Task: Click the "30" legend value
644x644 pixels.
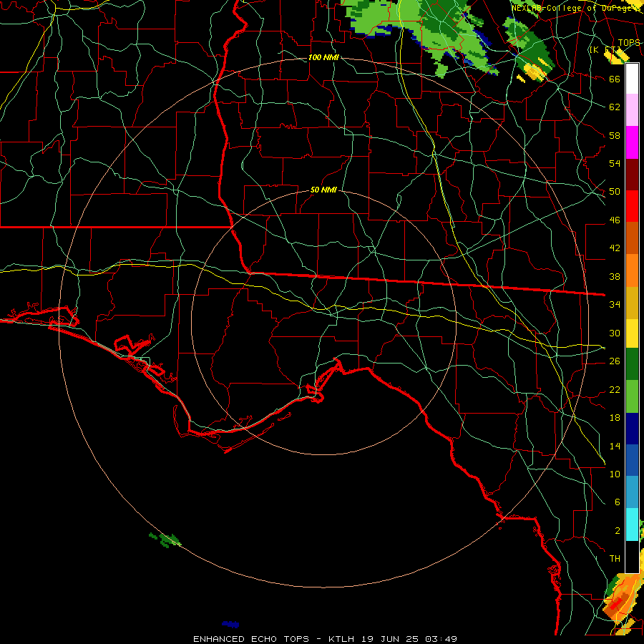Action: coord(615,333)
